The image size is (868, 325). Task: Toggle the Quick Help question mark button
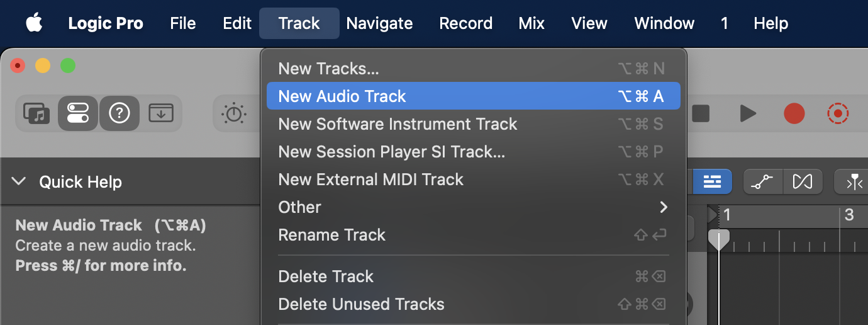[120, 113]
